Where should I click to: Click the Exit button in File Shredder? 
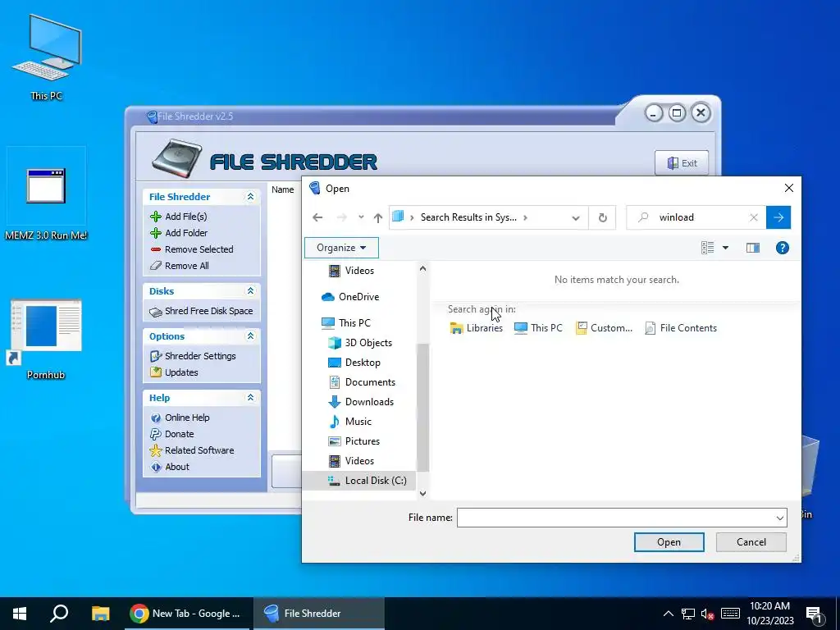click(x=682, y=163)
